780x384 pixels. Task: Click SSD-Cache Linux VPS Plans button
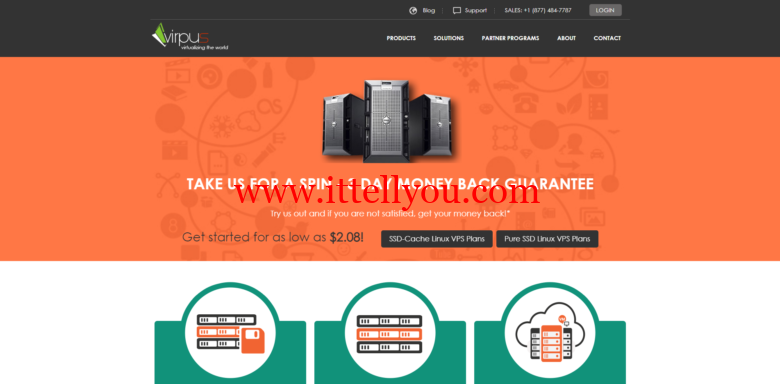(437, 239)
